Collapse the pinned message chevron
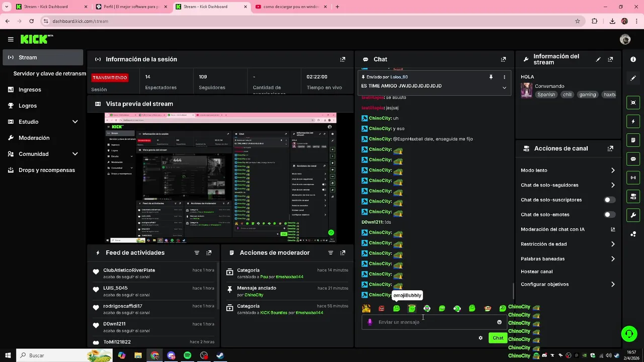The width and height of the screenshot is (644, 362). [x=504, y=87]
